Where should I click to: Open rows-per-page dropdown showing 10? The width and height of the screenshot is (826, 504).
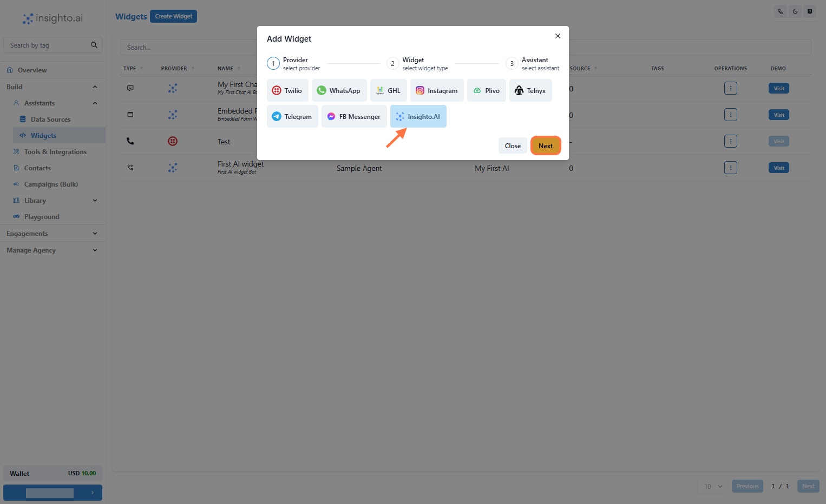[713, 486]
